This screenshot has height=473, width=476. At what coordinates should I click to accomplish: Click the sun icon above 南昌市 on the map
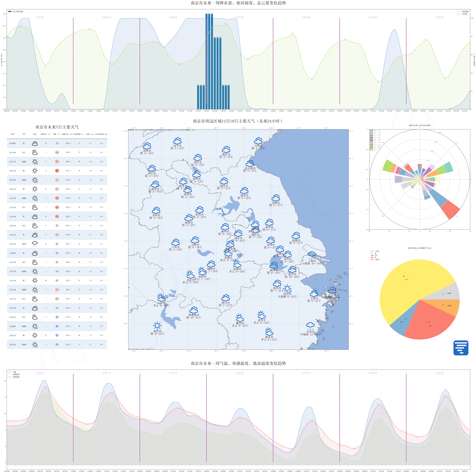[x=157, y=326]
